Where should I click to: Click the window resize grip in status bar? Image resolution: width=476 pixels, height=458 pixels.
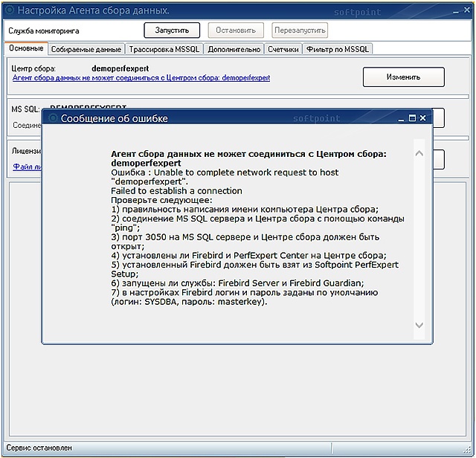pyautogui.click(x=467, y=450)
